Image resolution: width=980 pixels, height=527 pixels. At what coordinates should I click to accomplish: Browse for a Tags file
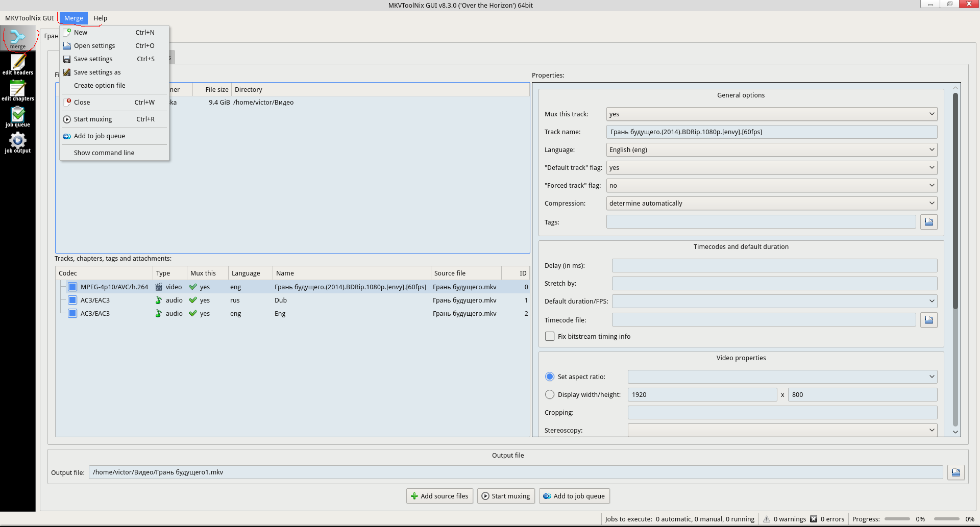928,222
